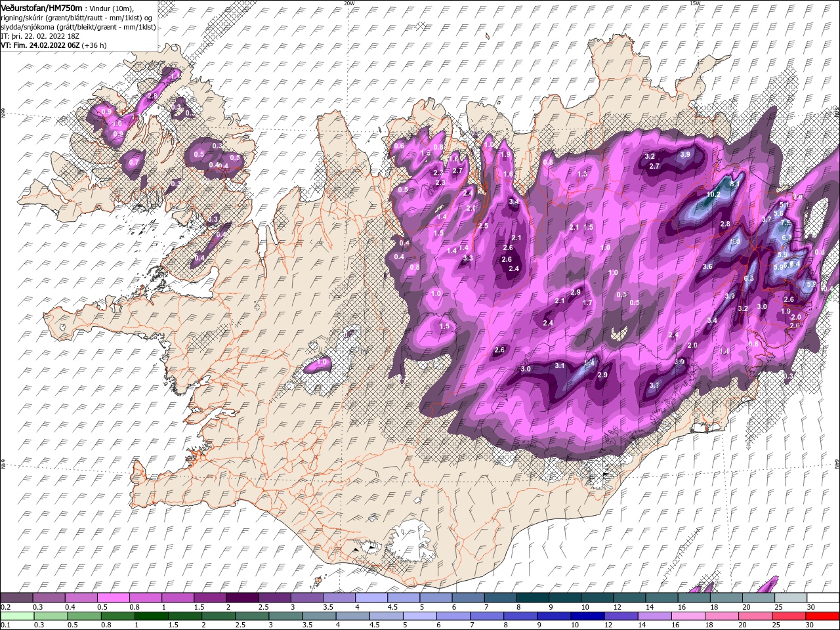This screenshot has height=630, width=840.
Task: Click the 10.2 snowfall value on map
Action: tap(713, 195)
